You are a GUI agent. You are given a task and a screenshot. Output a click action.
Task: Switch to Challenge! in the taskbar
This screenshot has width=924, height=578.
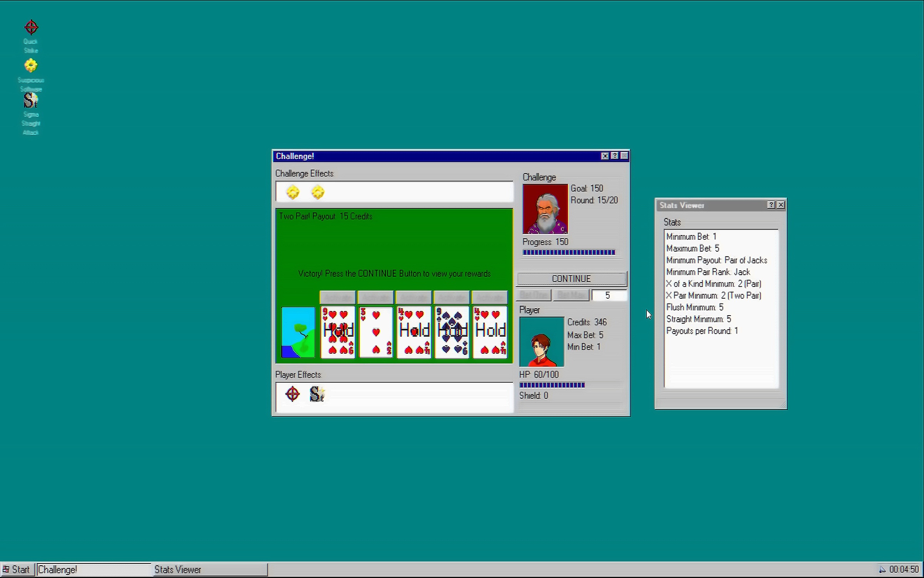94,570
